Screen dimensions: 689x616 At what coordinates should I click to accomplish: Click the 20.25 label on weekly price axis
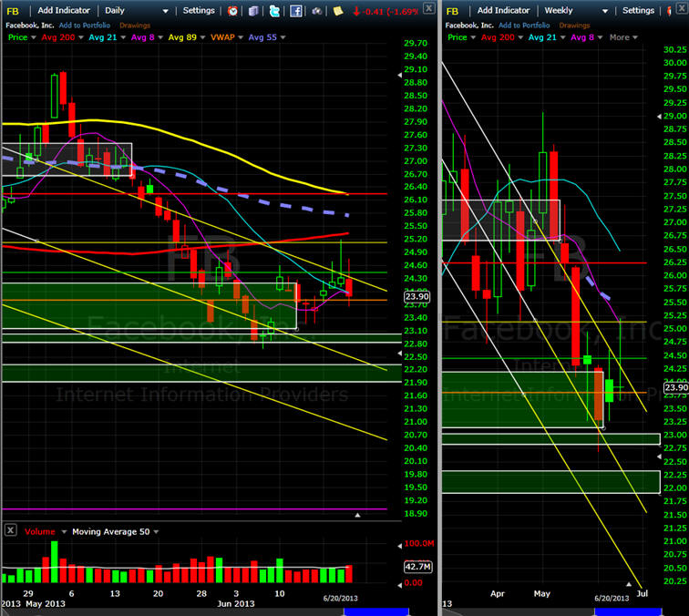point(675,580)
